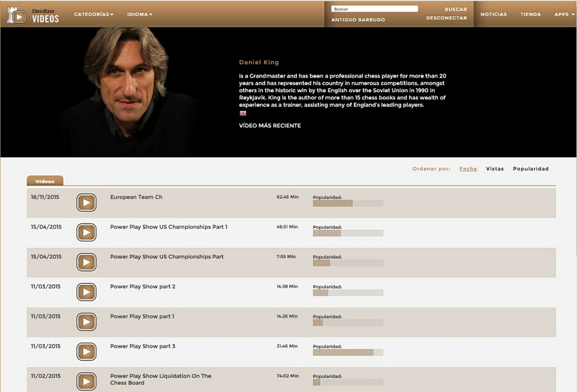
Task: Click the 48:51 Min duration
Action: pos(287,227)
